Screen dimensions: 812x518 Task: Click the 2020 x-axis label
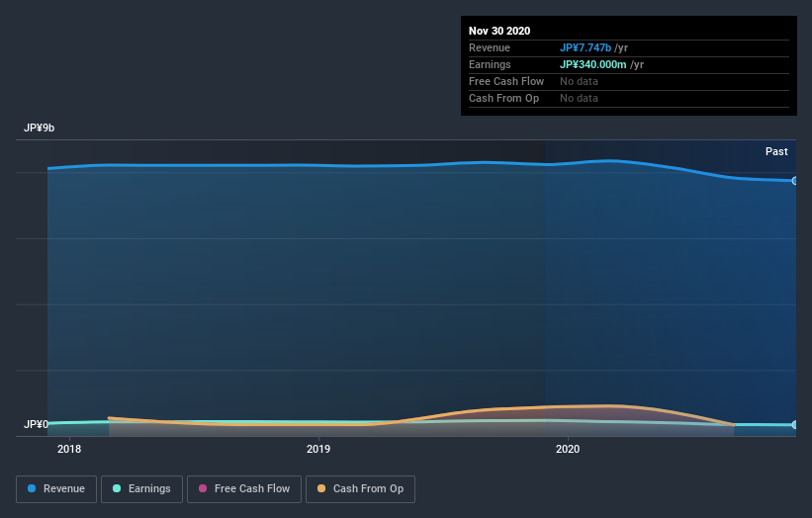pyautogui.click(x=568, y=449)
